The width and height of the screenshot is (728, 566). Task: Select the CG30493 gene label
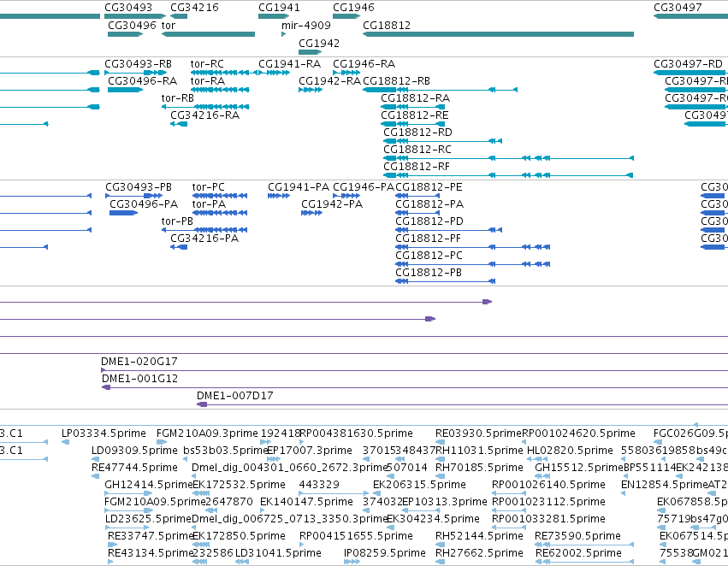click(x=128, y=8)
